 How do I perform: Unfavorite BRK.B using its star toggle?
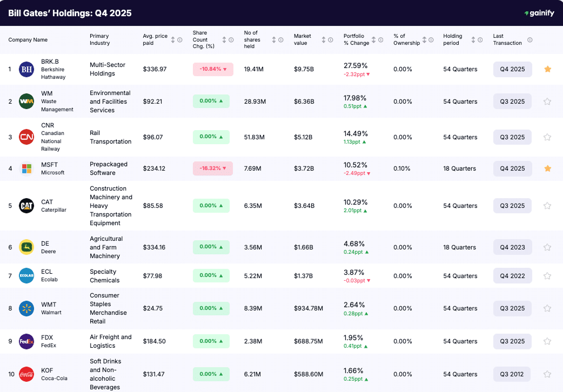coord(548,69)
